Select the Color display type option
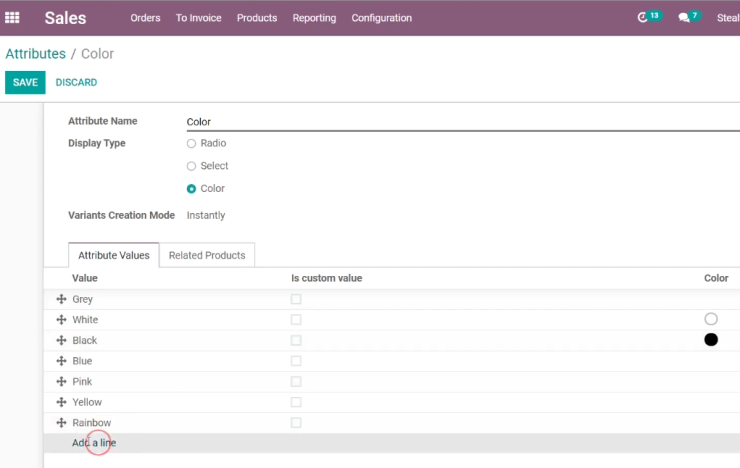This screenshot has height=468, width=740. click(x=191, y=189)
